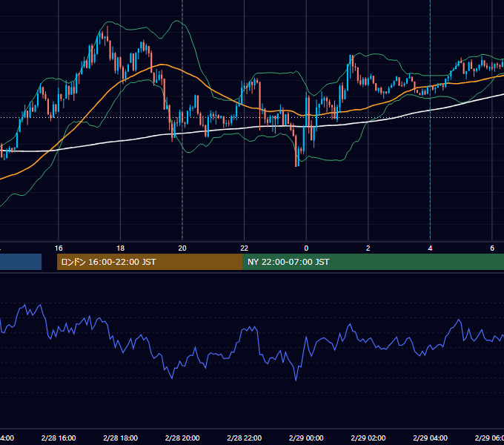Click the hour label 16 on price chart axis
Screen dimensions: 504x445
(x=59, y=248)
